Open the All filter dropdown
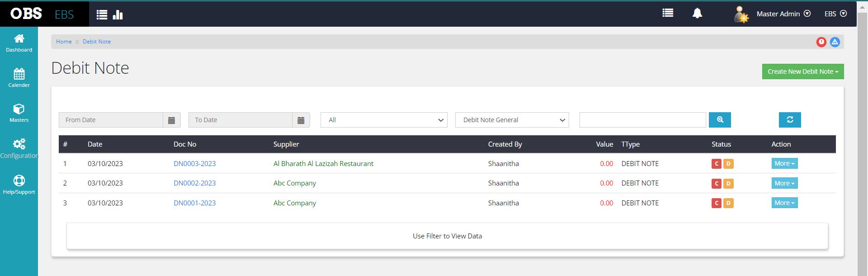The image size is (868, 276). (384, 120)
